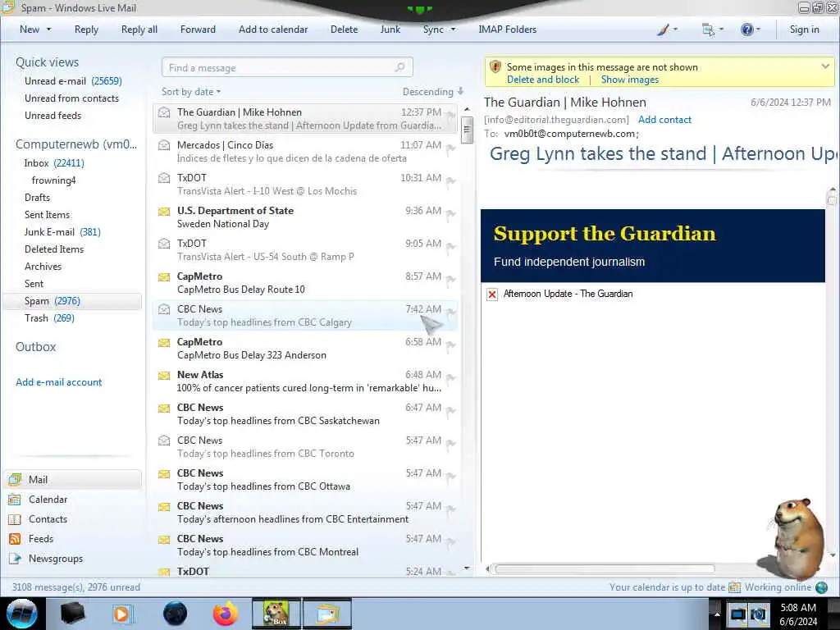The width and height of the screenshot is (840, 630).
Task: Toggle Descending sort order
Action: pyautogui.click(x=433, y=92)
